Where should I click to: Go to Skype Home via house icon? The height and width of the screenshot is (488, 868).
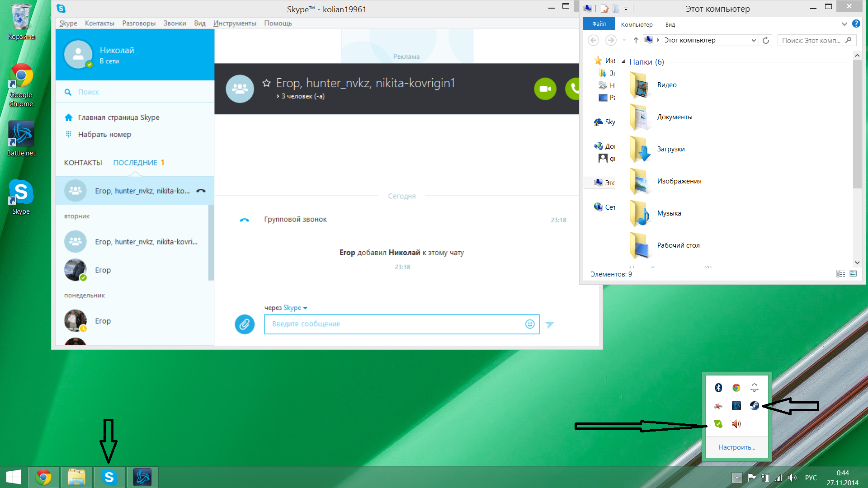pos(69,117)
